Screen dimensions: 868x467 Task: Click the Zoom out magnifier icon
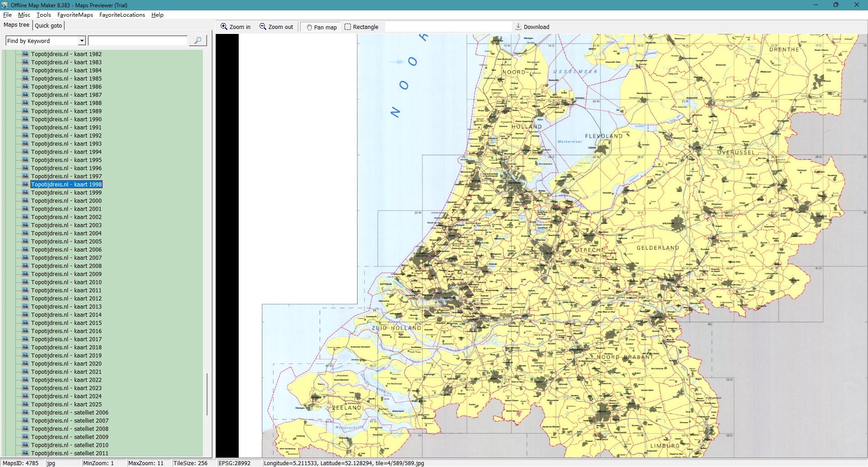click(x=263, y=27)
